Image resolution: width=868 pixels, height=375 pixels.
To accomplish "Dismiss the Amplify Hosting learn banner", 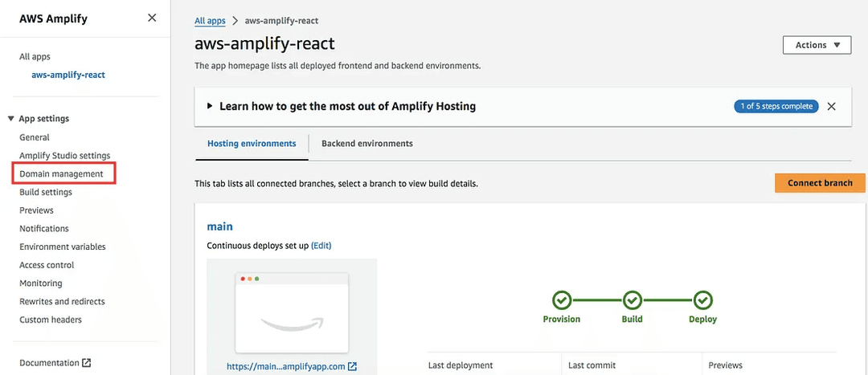I will point(831,107).
